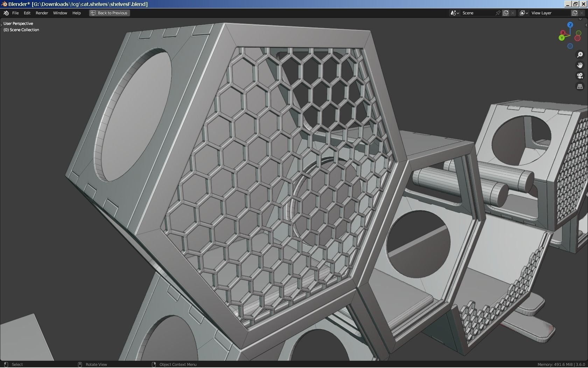Open the Window menu

[x=60, y=13]
